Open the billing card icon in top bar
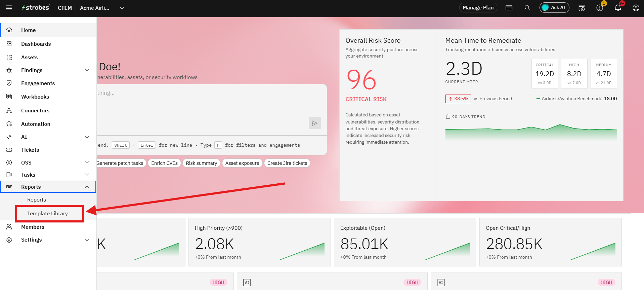Image resolution: width=644 pixels, height=290 pixels. pyautogui.click(x=509, y=8)
